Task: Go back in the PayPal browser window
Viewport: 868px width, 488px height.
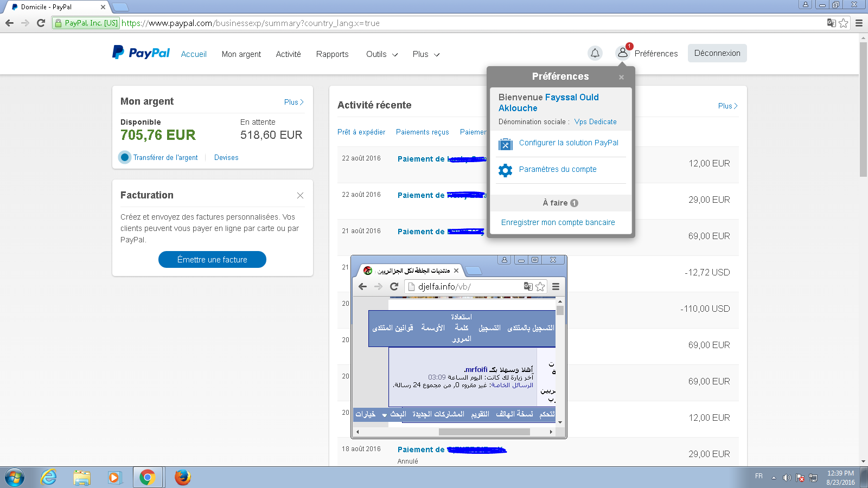Action: point(9,23)
